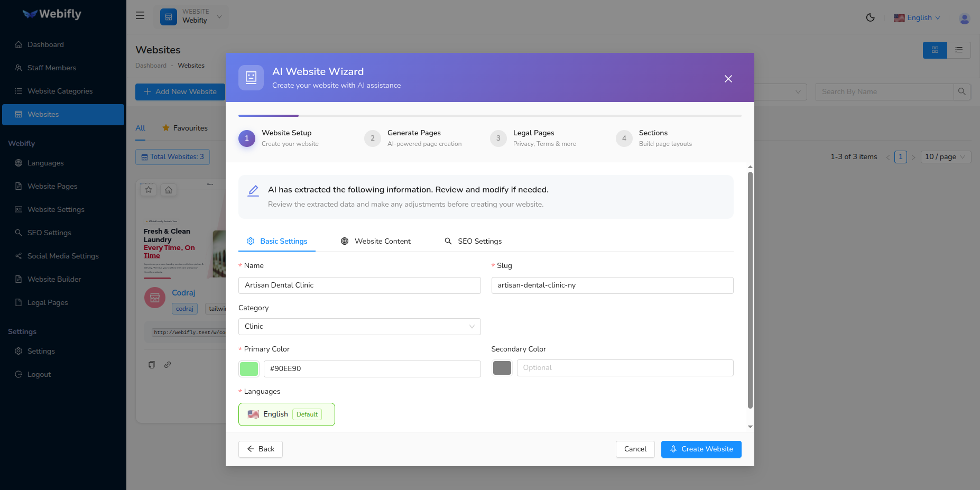The width and height of the screenshot is (980, 490).
Task: Deselect English in the Languages field
Action: [x=286, y=414]
